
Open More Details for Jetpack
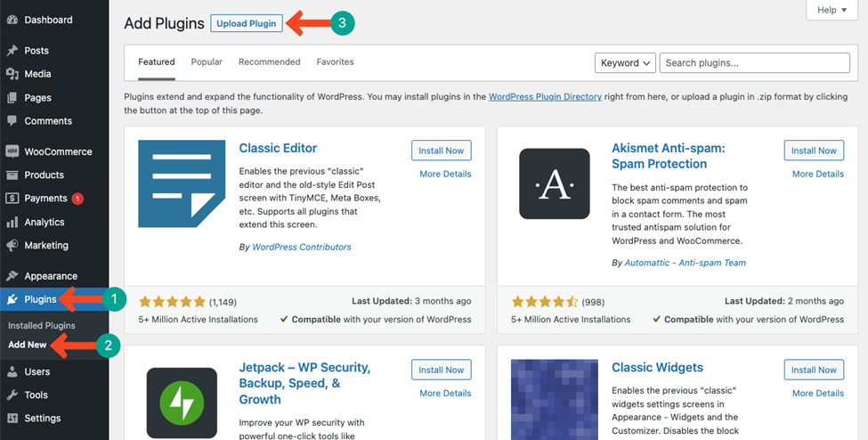click(445, 393)
